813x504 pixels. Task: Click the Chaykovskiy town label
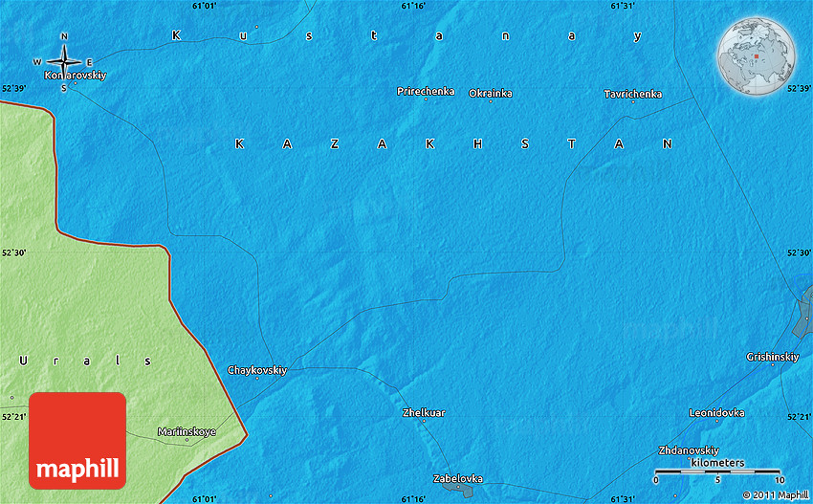click(x=257, y=370)
